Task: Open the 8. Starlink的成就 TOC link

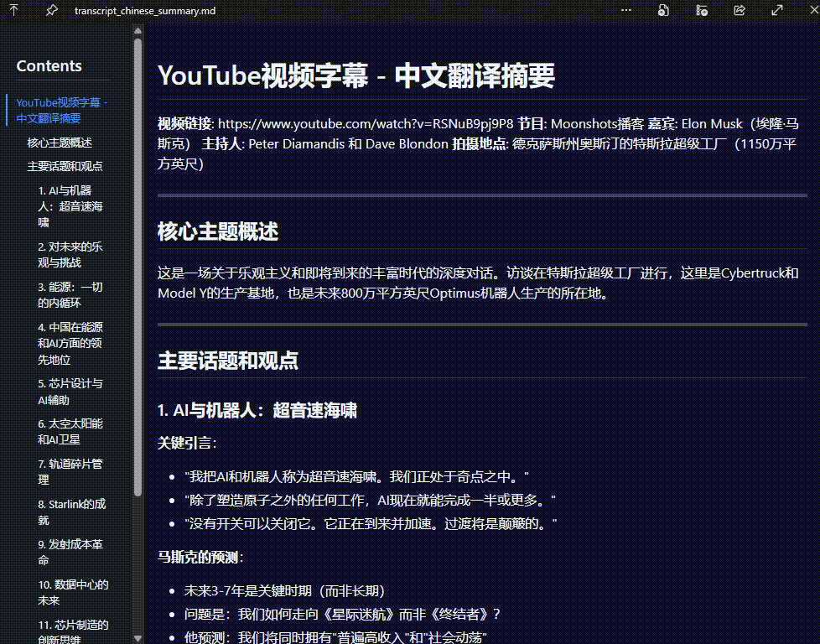Action: [x=64, y=512]
